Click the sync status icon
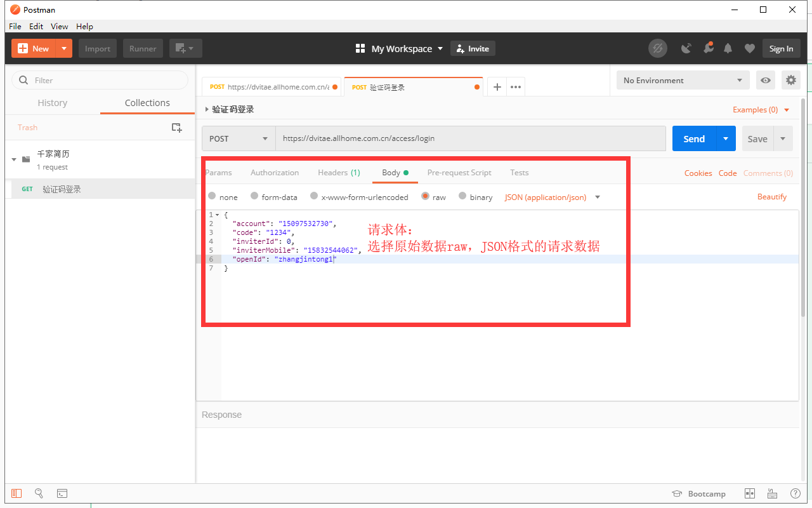This screenshot has height=508, width=812. [658, 48]
